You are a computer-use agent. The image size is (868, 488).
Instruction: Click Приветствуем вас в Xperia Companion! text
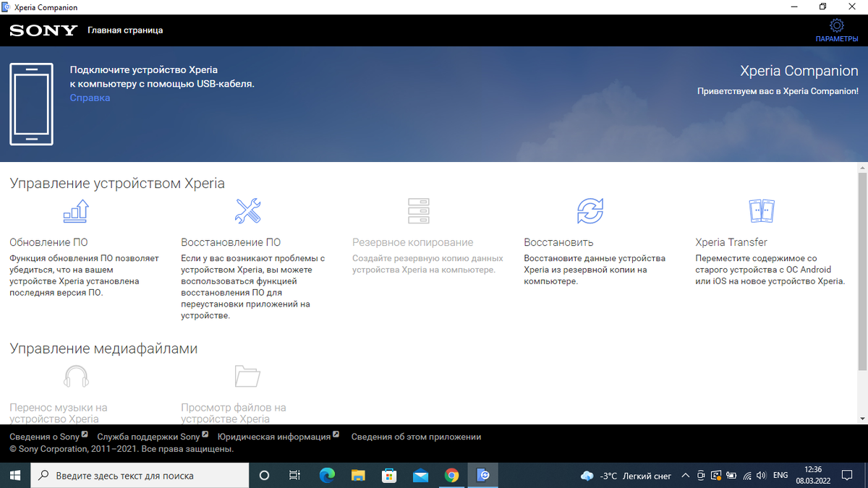[778, 91]
